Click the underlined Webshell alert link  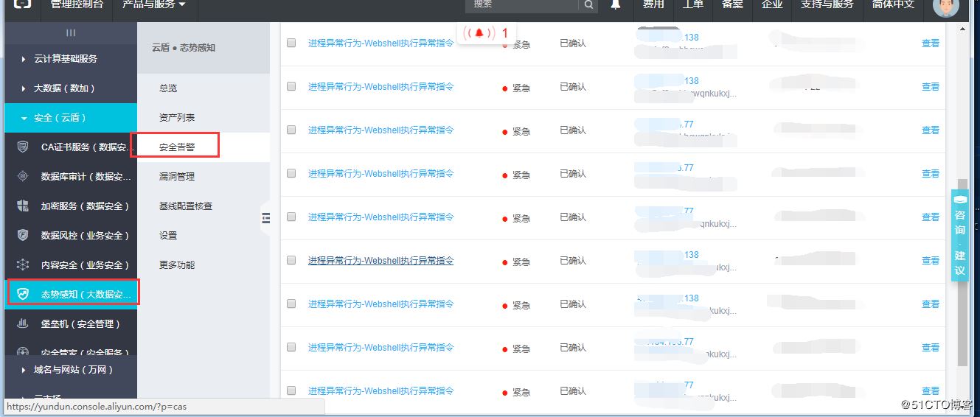[380, 260]
